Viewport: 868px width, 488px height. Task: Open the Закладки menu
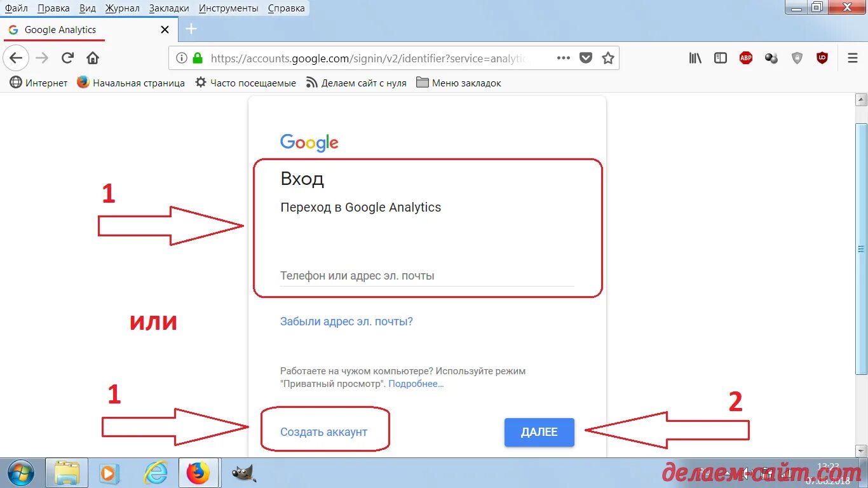(x=169, y=8)
